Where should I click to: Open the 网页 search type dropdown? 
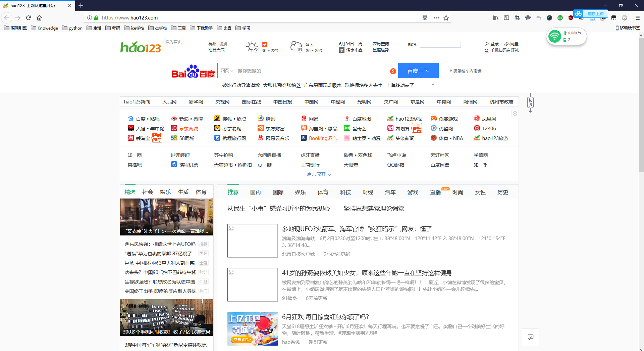[x=227, y=71]
